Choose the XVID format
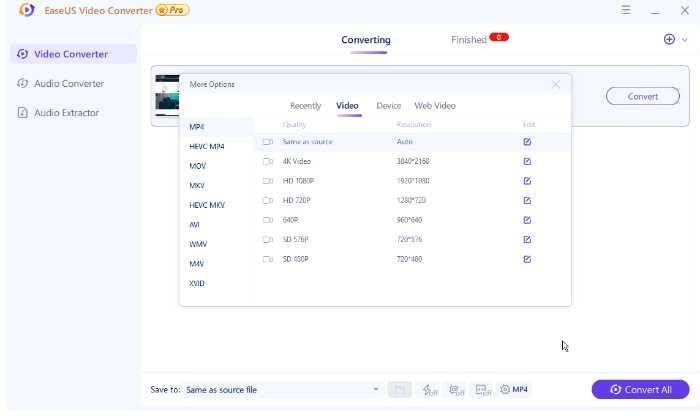The width and height of the screenshot is (700, 420). pos(217,283)
